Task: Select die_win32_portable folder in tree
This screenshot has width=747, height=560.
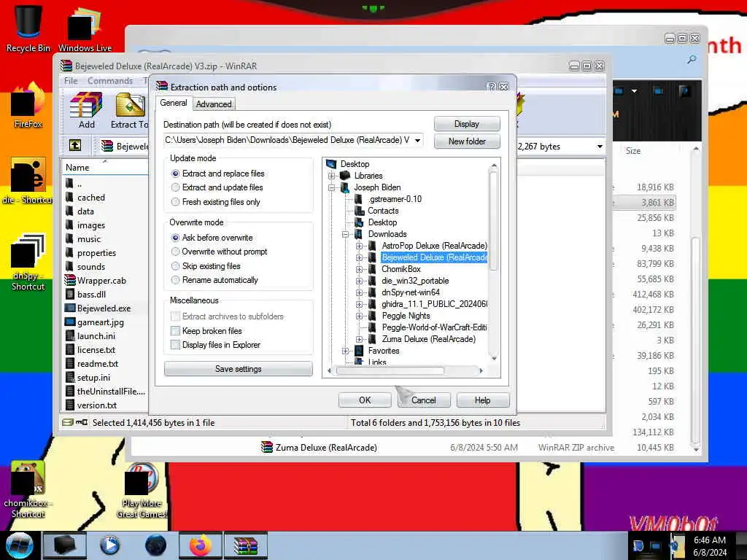Action: coord(415,281)
